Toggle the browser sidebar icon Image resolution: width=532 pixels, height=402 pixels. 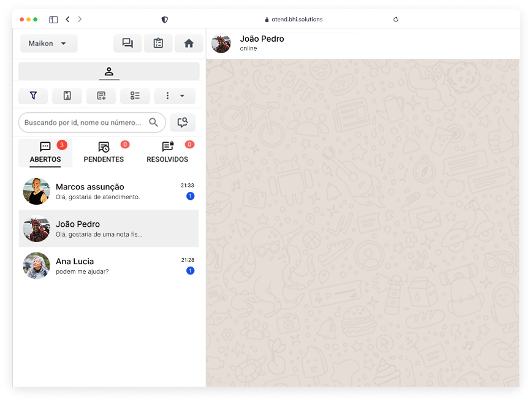53,20
